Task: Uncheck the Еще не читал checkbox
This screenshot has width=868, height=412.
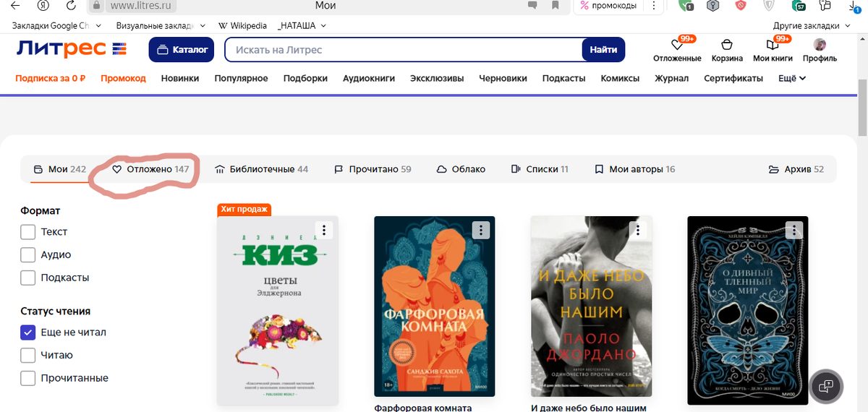Action: 28,332
